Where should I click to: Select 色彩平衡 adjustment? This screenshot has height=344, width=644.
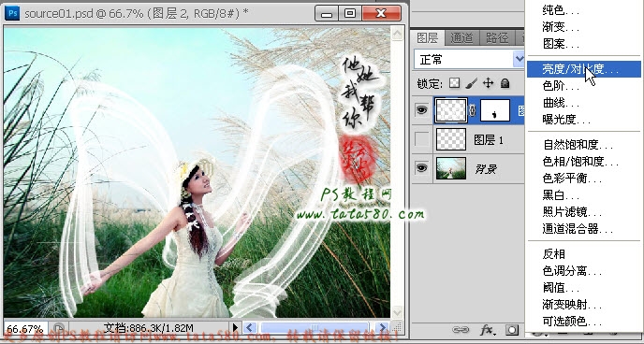click(584, 179)
